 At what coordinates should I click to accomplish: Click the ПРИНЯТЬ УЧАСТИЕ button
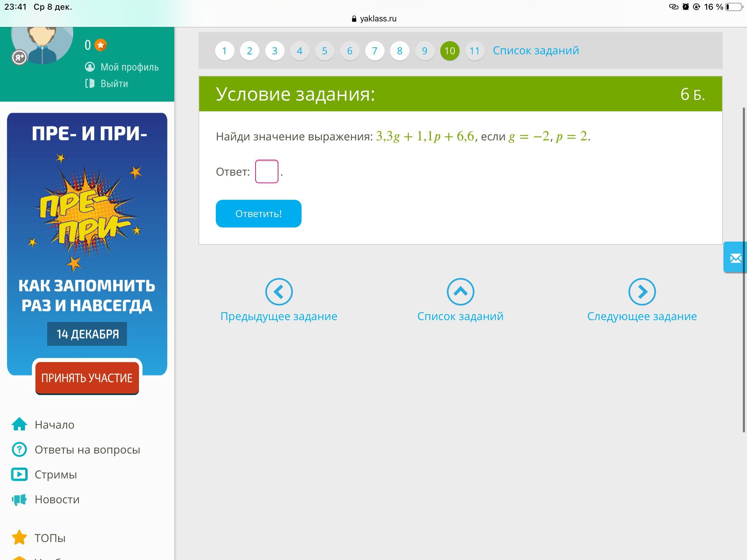point(87,378)
